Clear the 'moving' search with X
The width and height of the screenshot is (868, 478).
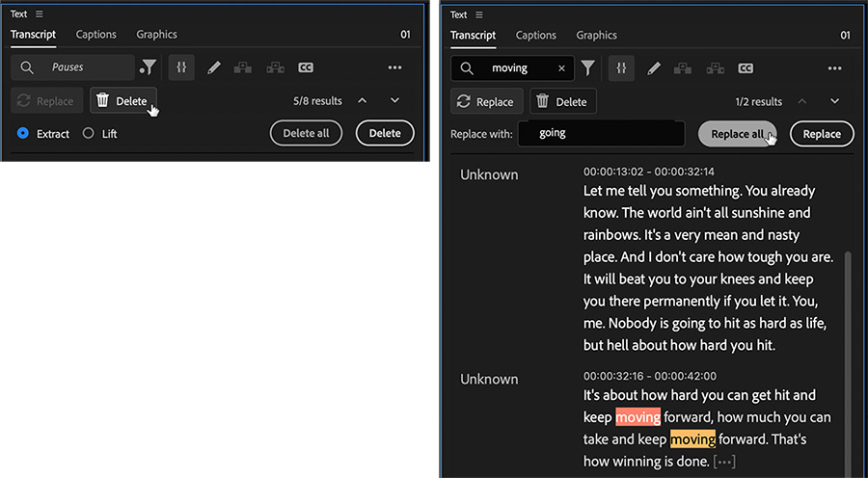coord(561,68)
